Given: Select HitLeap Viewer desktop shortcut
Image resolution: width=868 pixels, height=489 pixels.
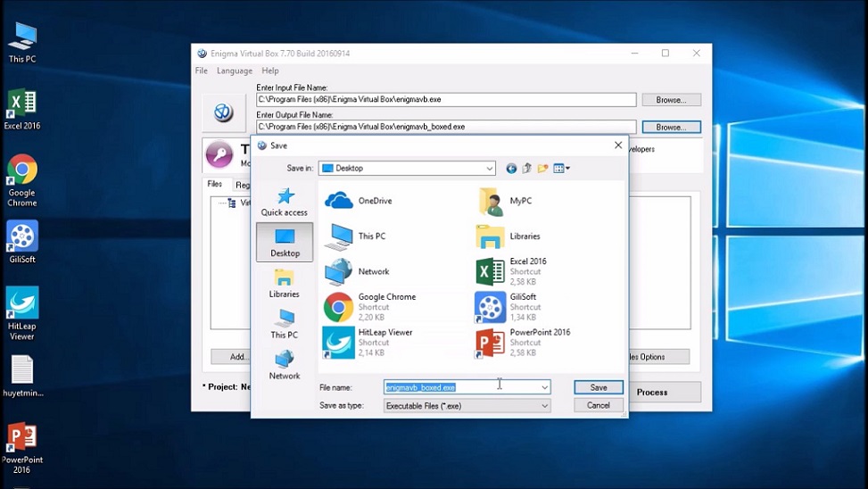Looking at the screenshot, I should (22, 313).
